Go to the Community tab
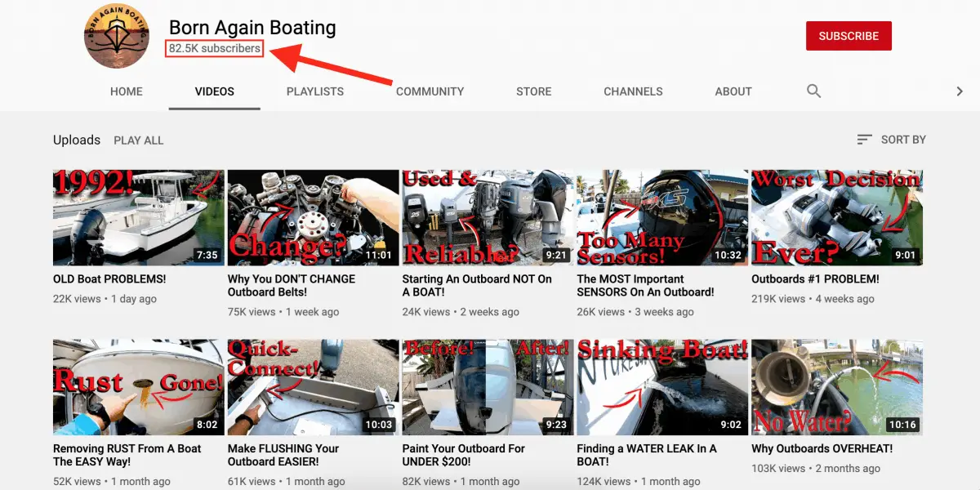The image size is (980, 490). [430, 91]
